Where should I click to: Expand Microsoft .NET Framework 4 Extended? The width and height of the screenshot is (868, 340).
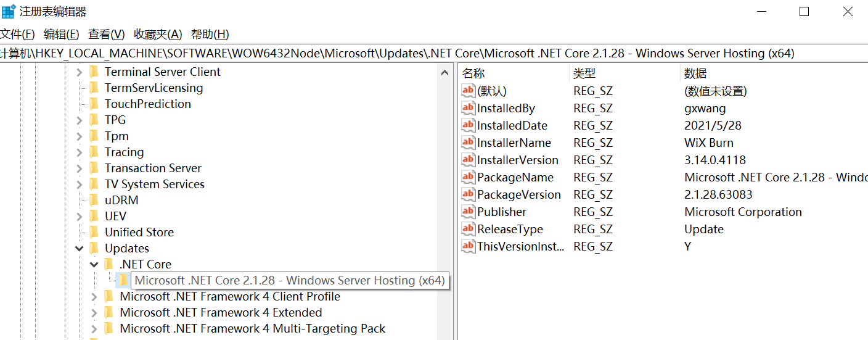coord(94,313)
